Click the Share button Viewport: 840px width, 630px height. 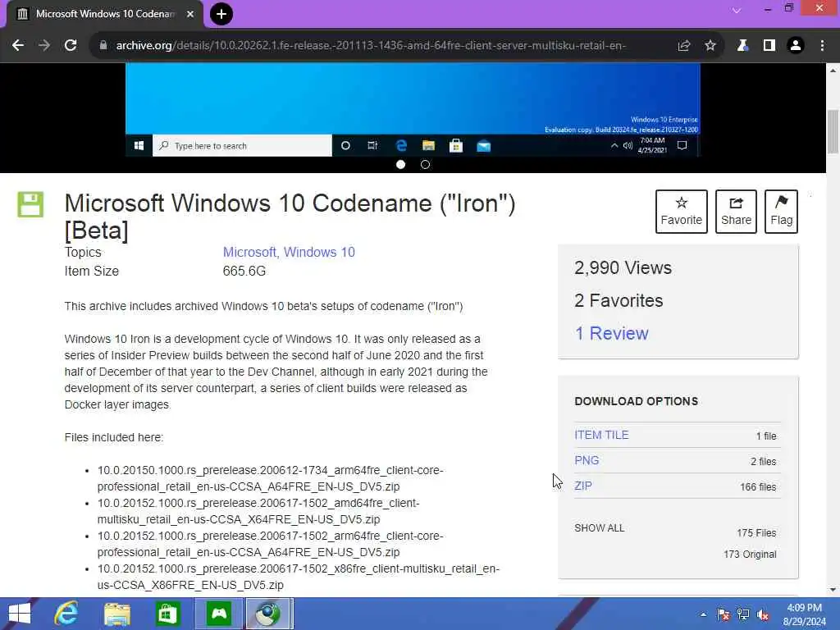[736, 212]
